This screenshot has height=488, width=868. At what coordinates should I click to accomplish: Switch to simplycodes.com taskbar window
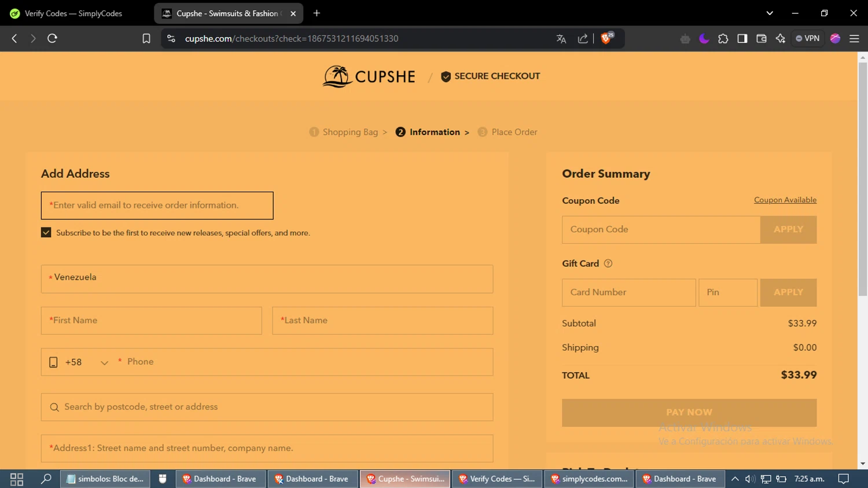point(589,479)
